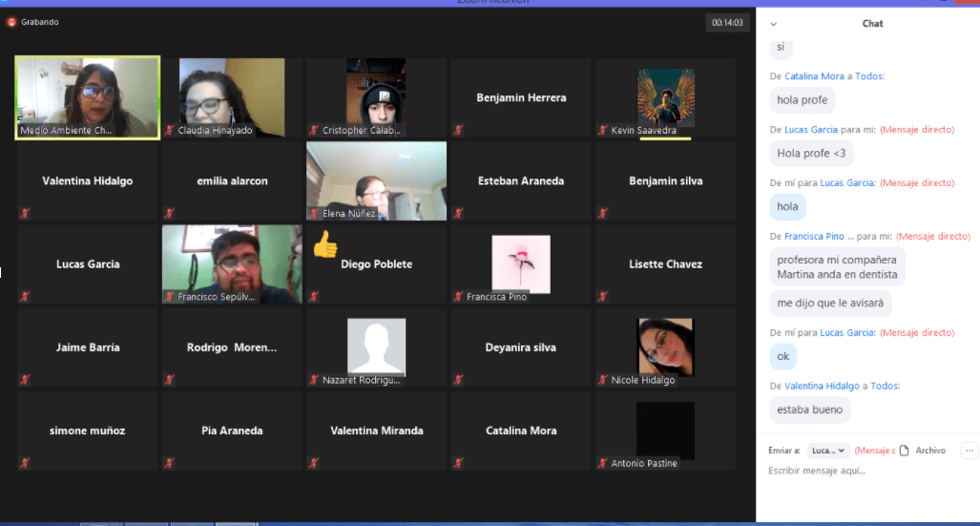
Task: Click the 'estaba bueno' chat message
Action: pyautogui.click(x=810, y=410)
